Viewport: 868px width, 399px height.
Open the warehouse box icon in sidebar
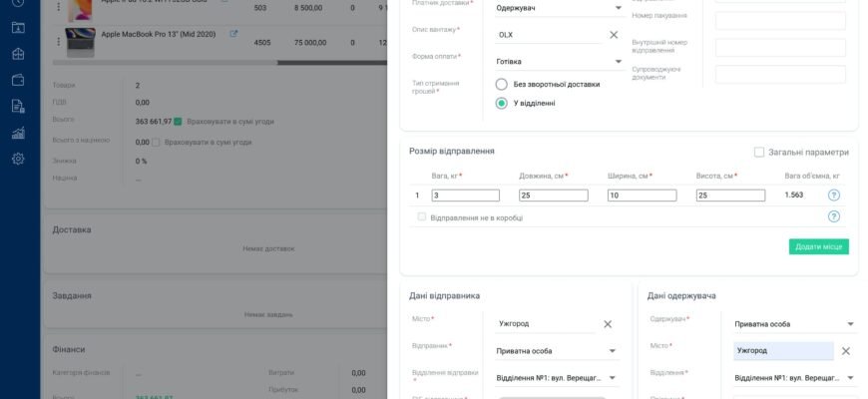[x=18, y=54]
